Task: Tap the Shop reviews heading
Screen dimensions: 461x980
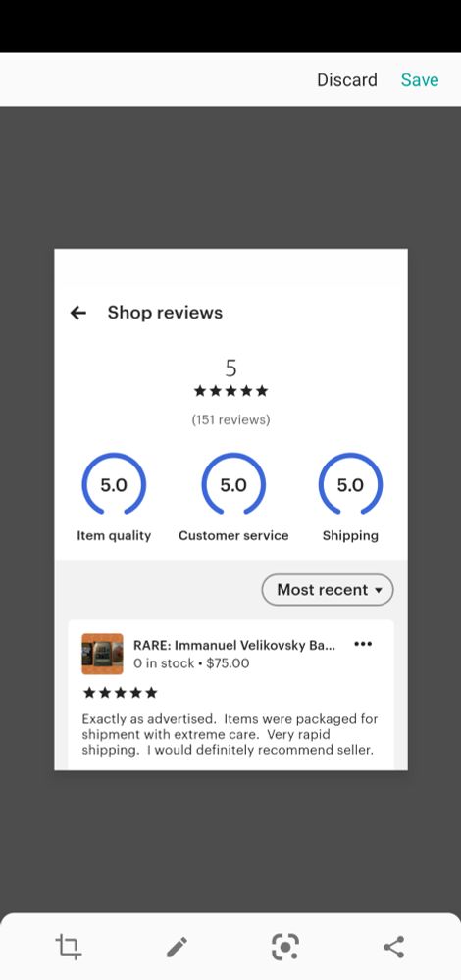Action: point(165,313)
